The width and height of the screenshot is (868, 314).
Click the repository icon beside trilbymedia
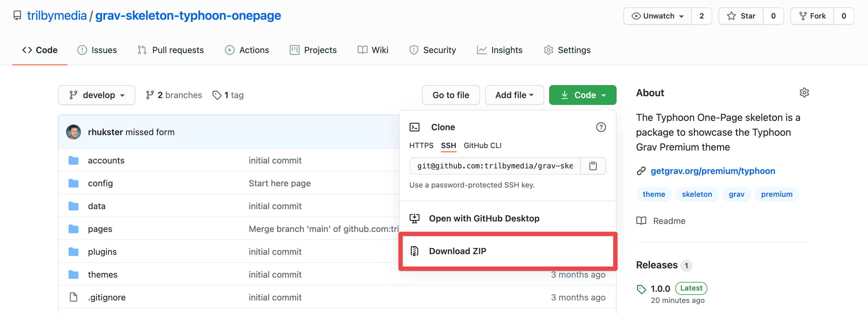coord(17,15)
